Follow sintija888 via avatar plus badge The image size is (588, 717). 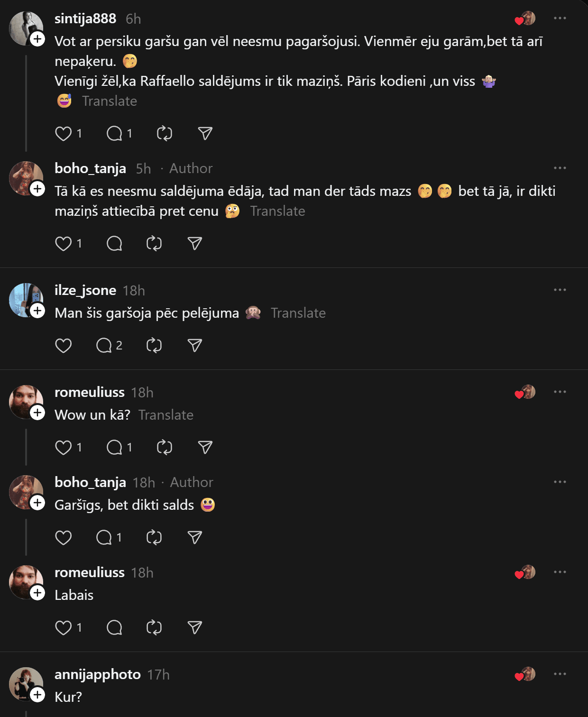pos(37,39)
